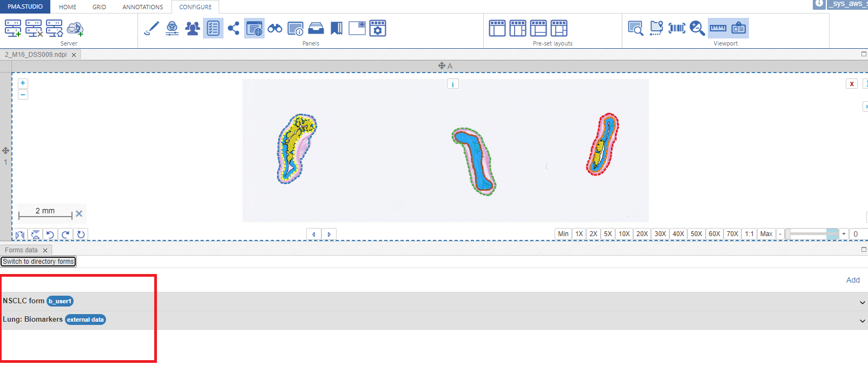868x391 pixels.
Task: Toggle the slide label ID badge
Action: click(x=739, y=28)
